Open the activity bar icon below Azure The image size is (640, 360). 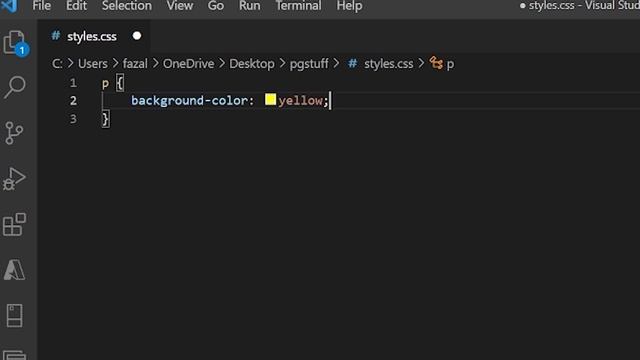pos(14,315)
